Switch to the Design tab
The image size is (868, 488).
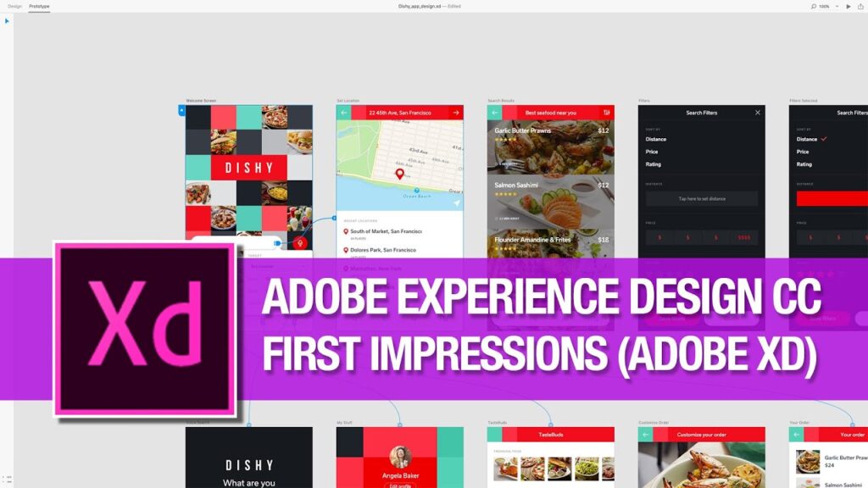pos(15,6)
